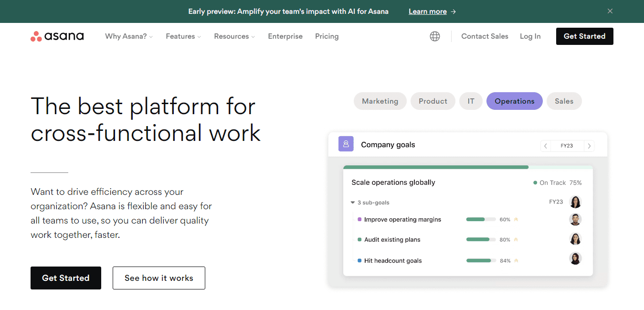The width and height of the screenshot is (644, 310).
Task: Click Scale operations globally goal title
Action: pyautogui.click(x=393, y=182)
